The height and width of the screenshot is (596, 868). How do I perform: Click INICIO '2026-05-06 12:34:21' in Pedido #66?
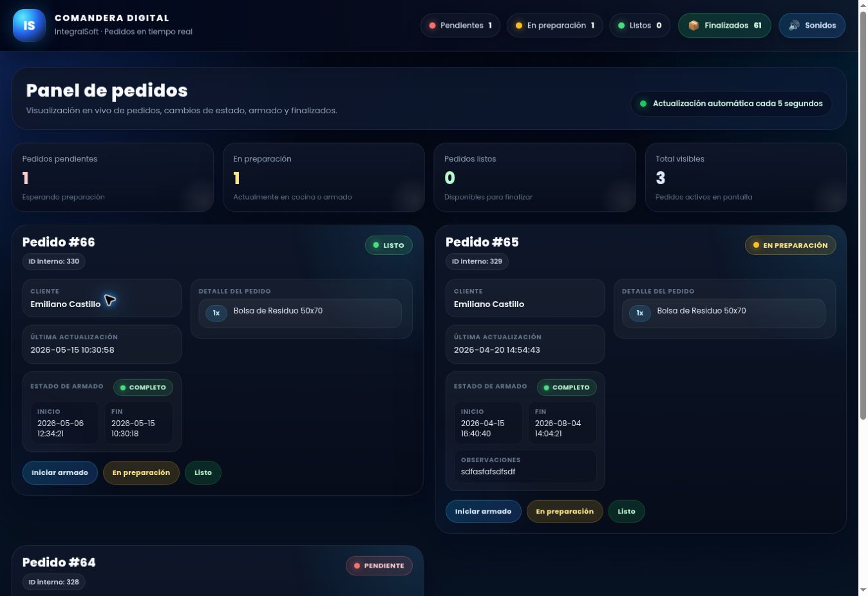(65, 423)
